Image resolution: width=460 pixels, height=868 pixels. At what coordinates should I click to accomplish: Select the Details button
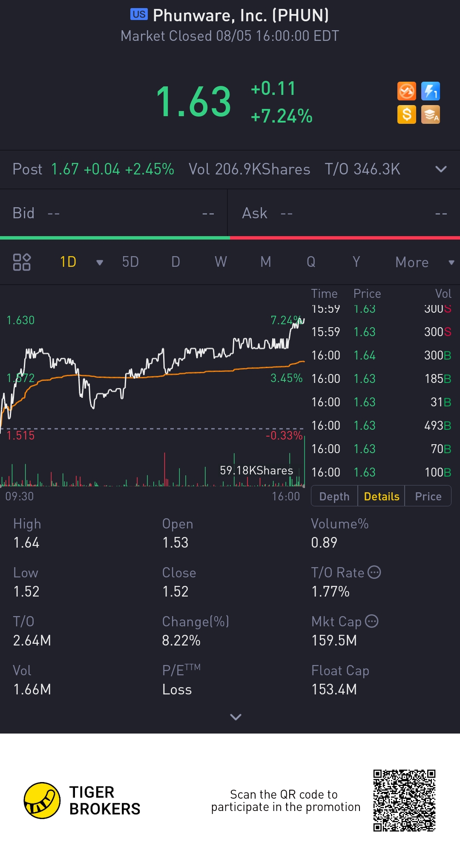[381, 496]
